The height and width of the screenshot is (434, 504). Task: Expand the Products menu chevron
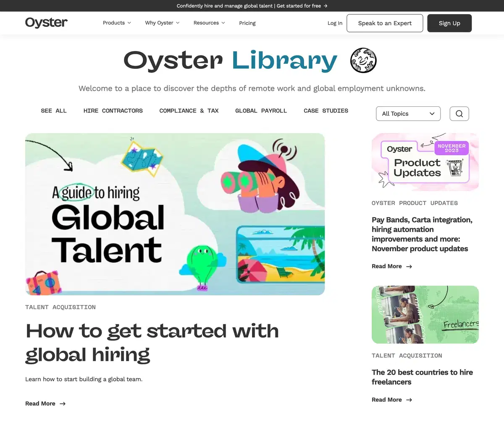coord(129,23)
